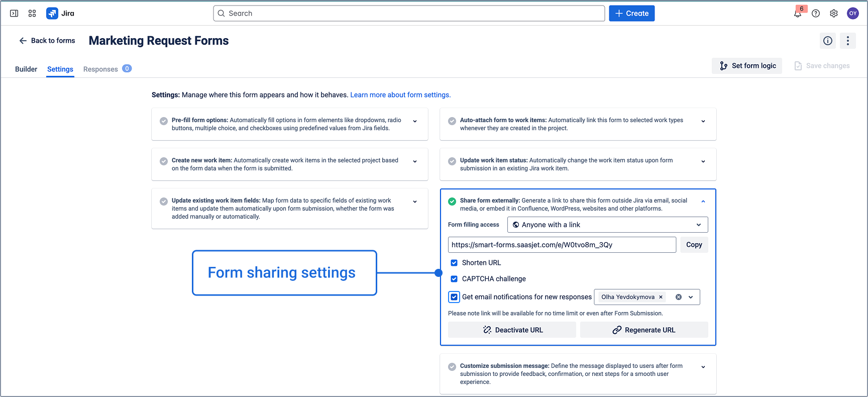The height and width of the screenshot is (397, 868).
Task: Clear all email notification recipients
Action: pyautogui.click(x=679, y=297)
